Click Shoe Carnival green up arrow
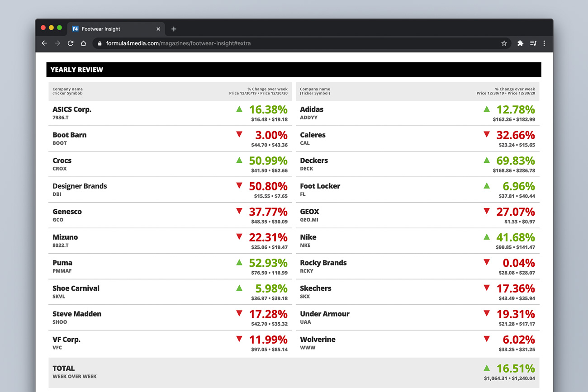This screenshot has height=392, width=588. coord(239,288)
